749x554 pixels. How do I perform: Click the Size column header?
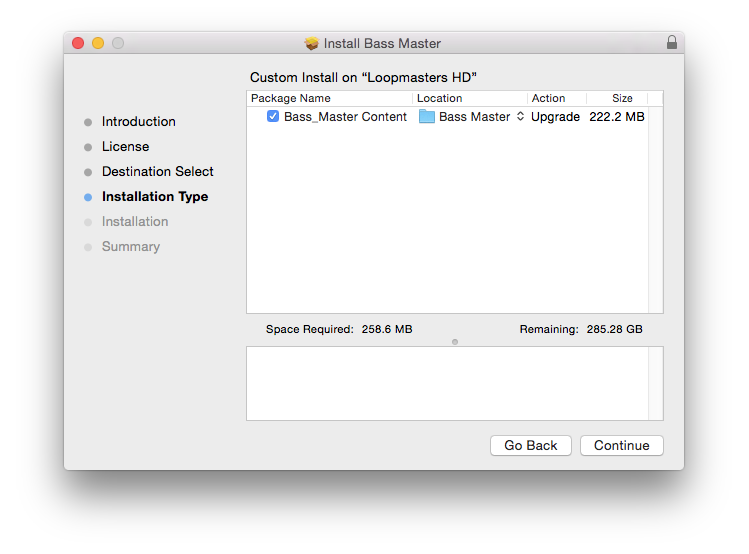point(622,99)
